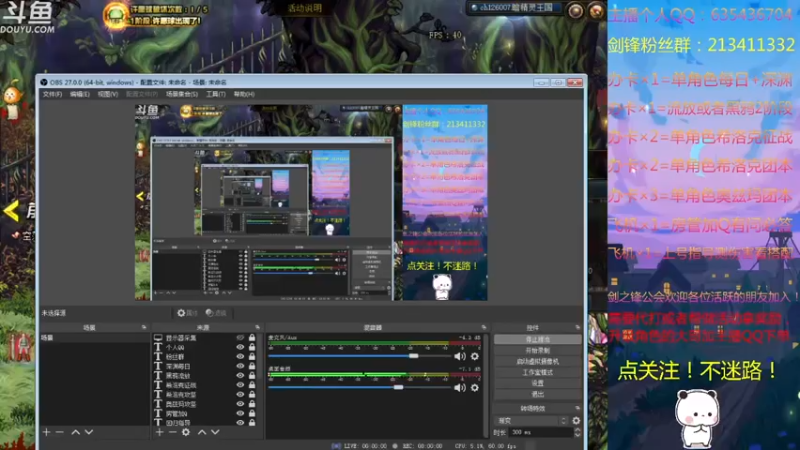This screenshot has width=800, height=450.
Task: Open the 视图(V) menu
Action: point(108,94)
